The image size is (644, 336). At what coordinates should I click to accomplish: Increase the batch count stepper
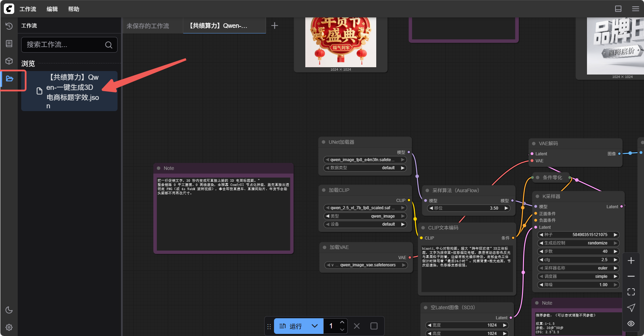pos(342,322)
